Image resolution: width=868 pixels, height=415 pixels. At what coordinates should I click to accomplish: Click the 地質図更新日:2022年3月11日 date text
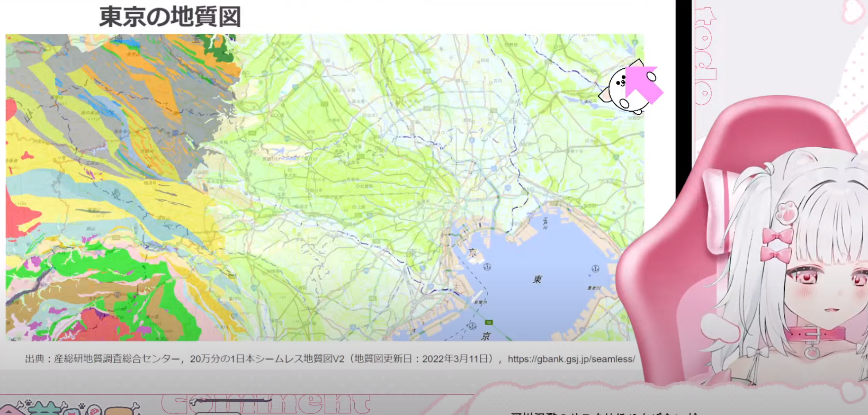(423, 359)
